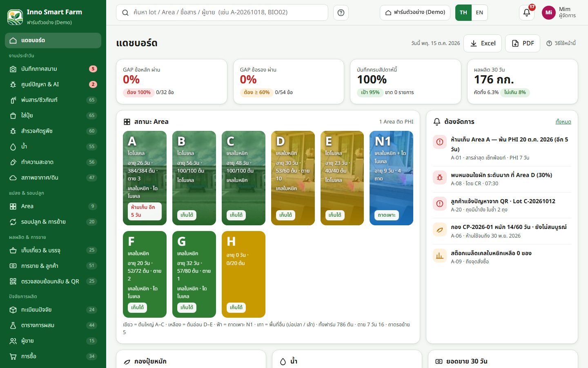Click the camera icon for บันทึกภาคสนาม

tap(13, 69)
